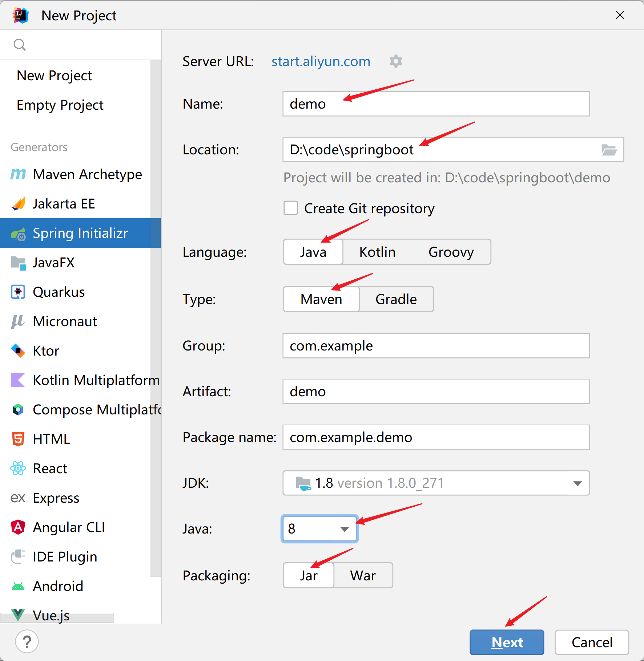Click the Compose Multiplatform icon
Screen dimensions: 644x661
click(18, 410)
